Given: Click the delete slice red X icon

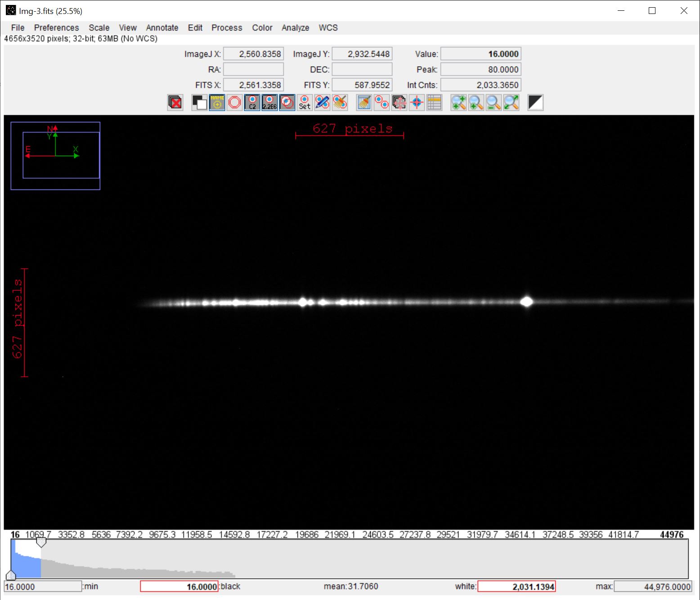Looking at the screenshot, I should tap(175, 103).
